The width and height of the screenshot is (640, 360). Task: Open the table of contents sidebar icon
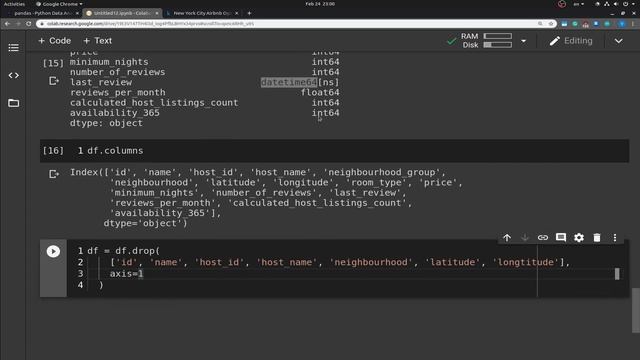tap(13, 47)
